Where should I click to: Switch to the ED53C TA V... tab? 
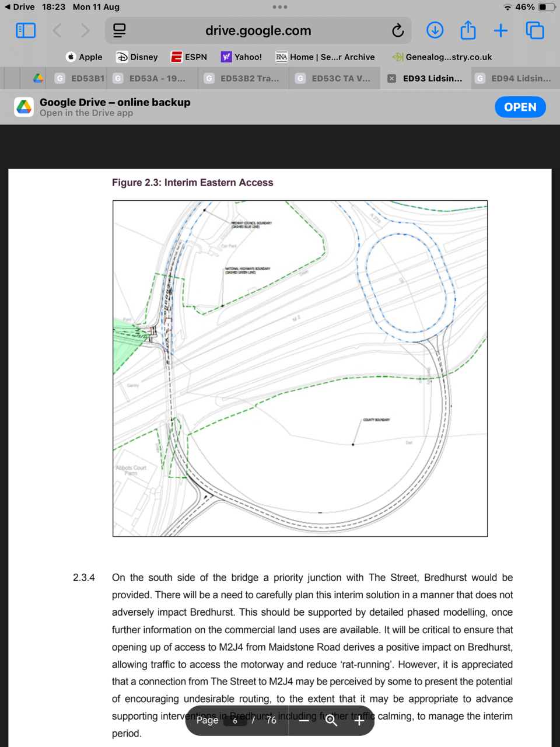click(334, 78)
